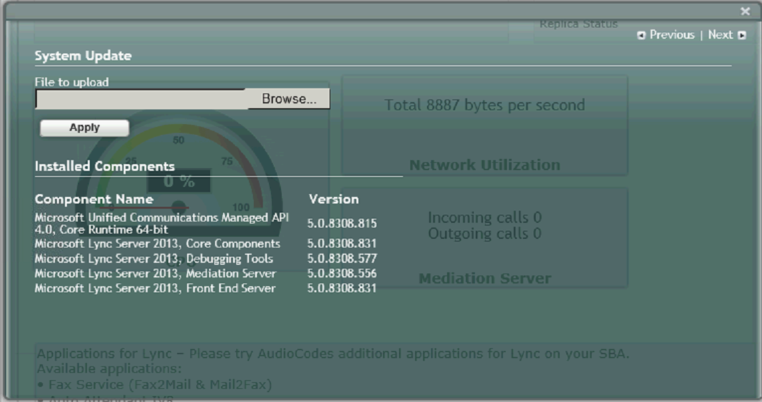Click the Apply button
The height and width of the screenshot is (402, 762).
(85, 128)
